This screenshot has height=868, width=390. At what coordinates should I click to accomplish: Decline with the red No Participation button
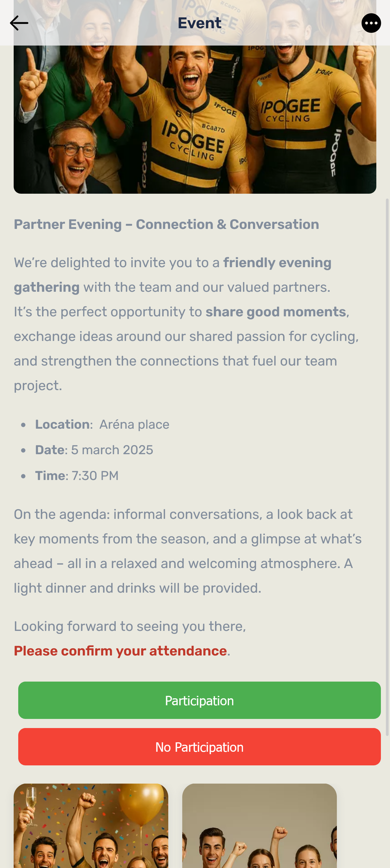pos(199,747)
